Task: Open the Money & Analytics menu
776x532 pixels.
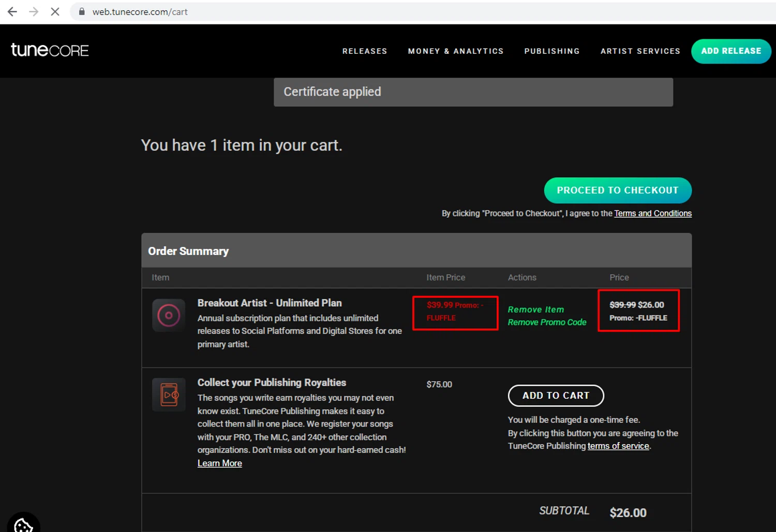Action: (456, 51)
